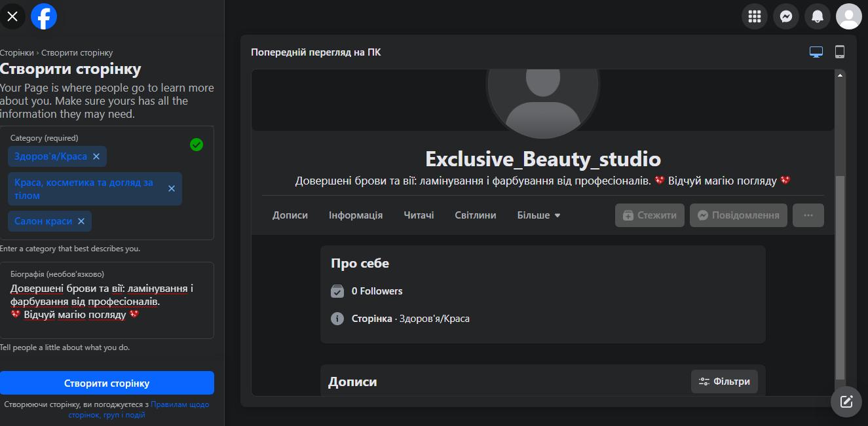Click the Category (required) input label
The width and height of the screenshot is (868, 426).
(x=45, y=138)
